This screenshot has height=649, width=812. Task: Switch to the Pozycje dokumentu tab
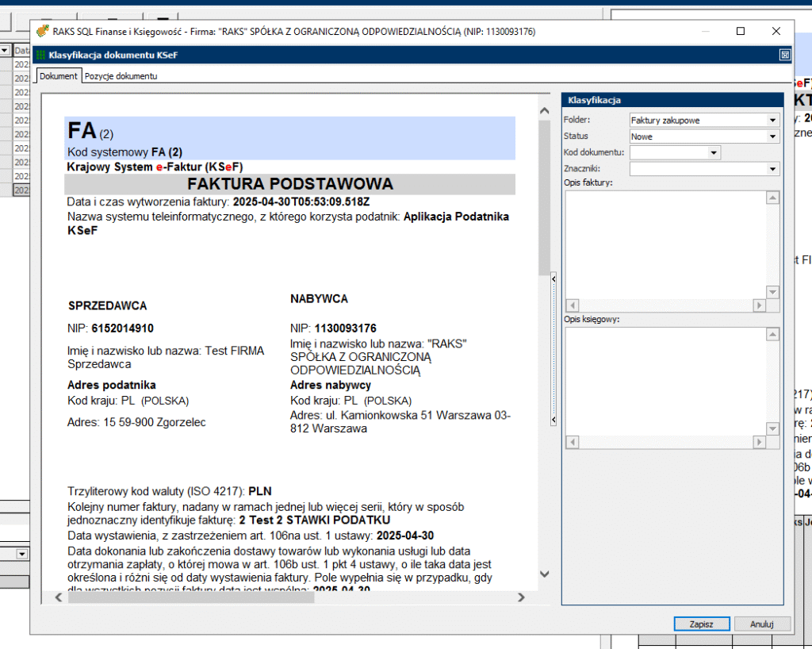121,76
